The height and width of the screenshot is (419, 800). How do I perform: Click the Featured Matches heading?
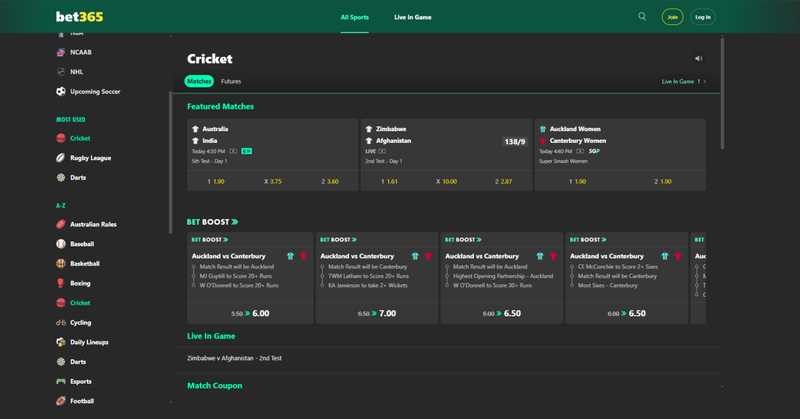coord(220,107)
